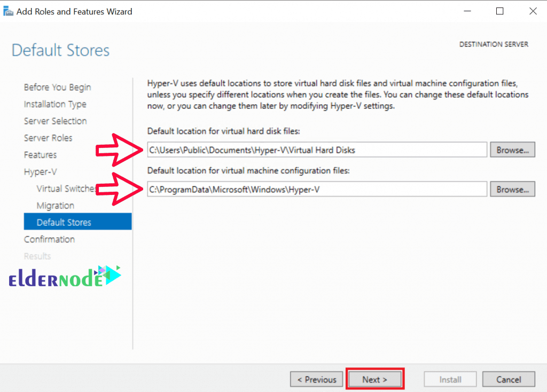
Task: Go to the Virtual Switches step
Action: (66, 189)
